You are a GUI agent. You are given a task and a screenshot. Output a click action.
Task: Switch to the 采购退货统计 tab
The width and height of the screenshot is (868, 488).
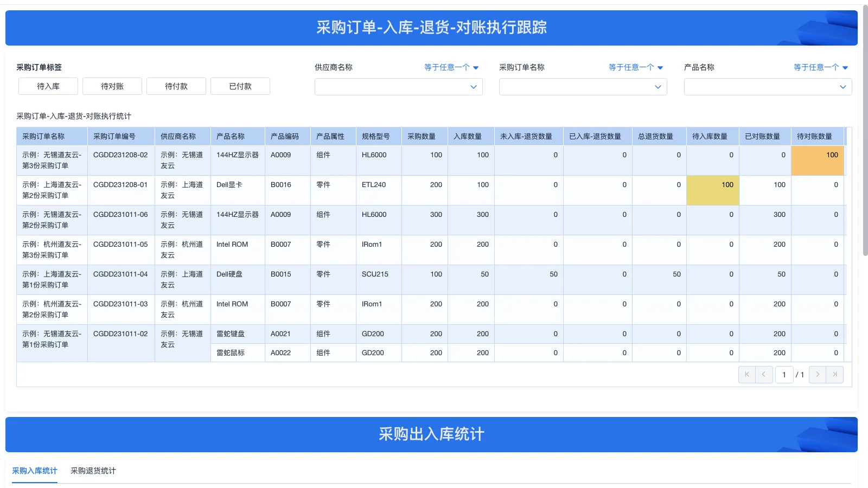pyautogui.click(x=93, y=471)
